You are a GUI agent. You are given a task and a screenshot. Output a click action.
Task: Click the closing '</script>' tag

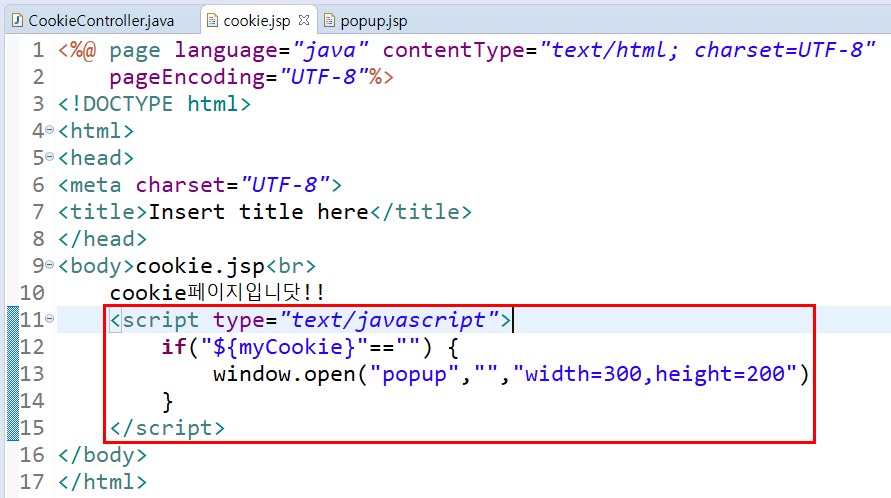(x=168, y=428)
